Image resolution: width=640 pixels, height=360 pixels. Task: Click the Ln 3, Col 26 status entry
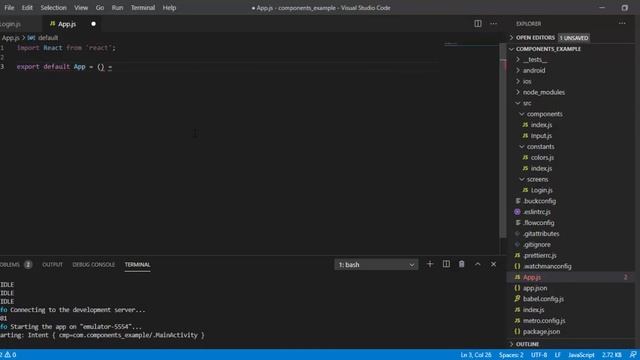coord(476,355)
